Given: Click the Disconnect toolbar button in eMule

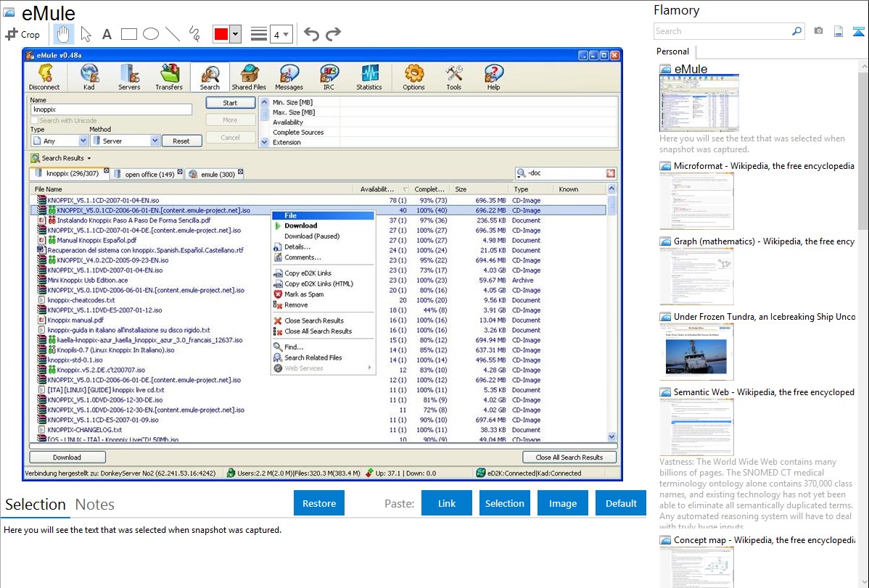Looking at the screenshot, I should [x=44, y=77].
